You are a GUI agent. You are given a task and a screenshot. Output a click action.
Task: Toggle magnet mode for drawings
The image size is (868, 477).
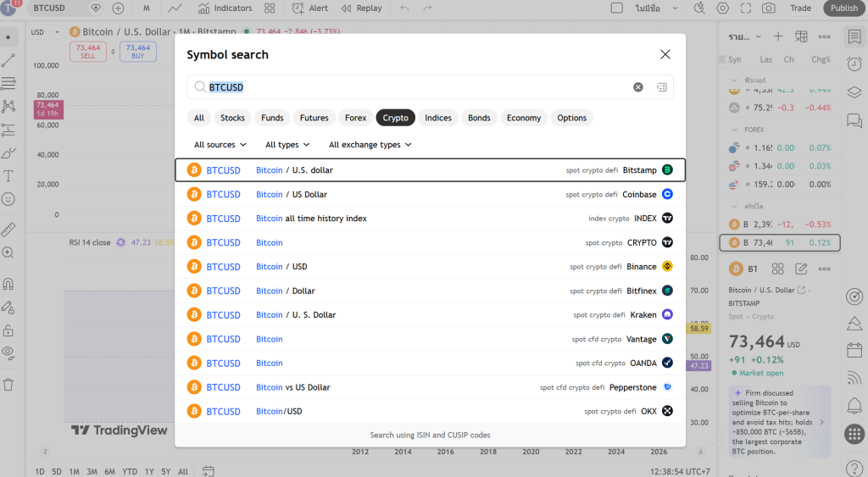click(x=8, y=284)
